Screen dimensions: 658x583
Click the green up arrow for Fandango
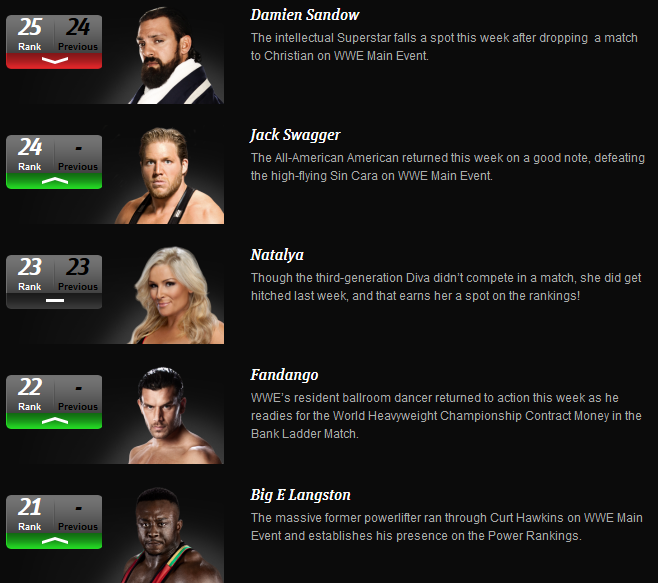(x=55, y=421)
